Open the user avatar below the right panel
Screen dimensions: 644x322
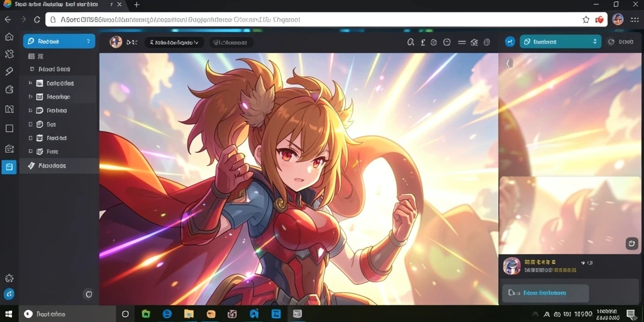point(511,266)
